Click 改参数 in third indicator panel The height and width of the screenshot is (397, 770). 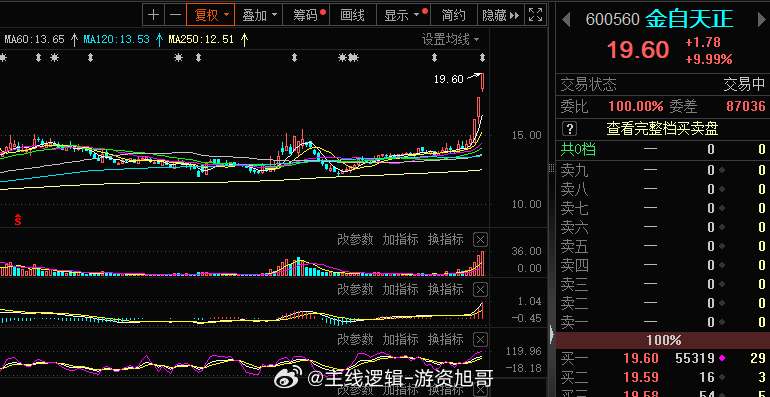pos(355,339)
